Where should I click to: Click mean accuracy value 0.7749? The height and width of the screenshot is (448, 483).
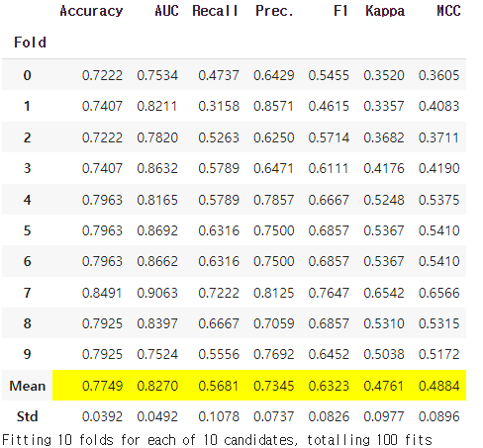[x=102, y=386]
